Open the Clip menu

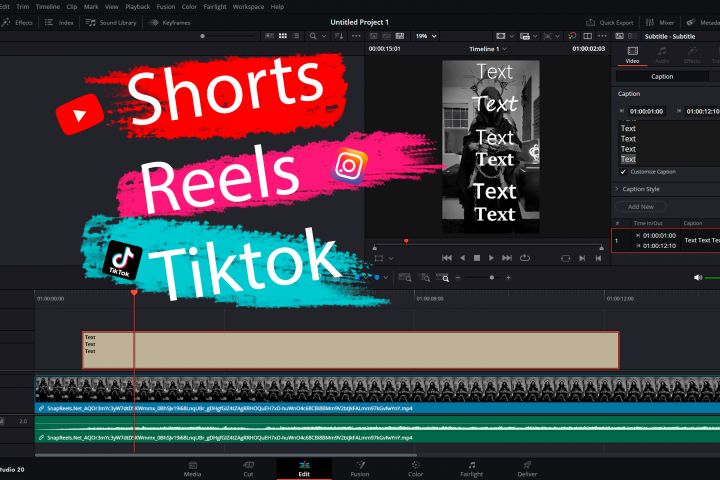tap(72, 7)
